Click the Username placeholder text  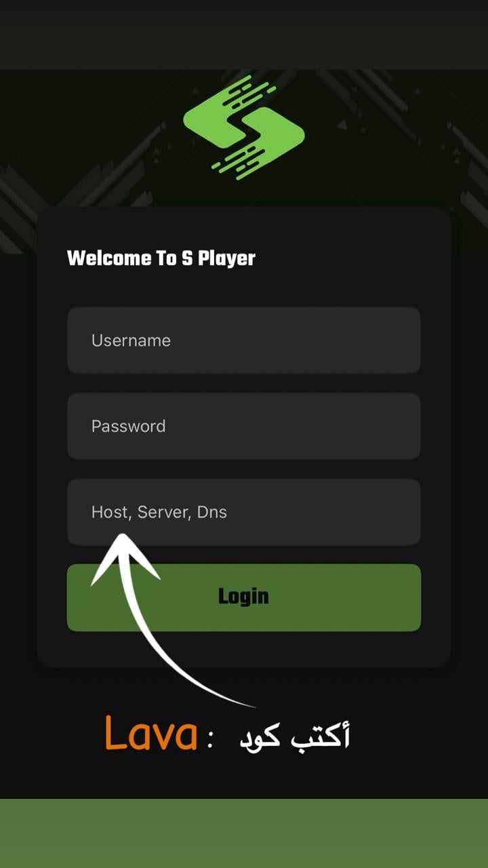[x=131, y=340]
